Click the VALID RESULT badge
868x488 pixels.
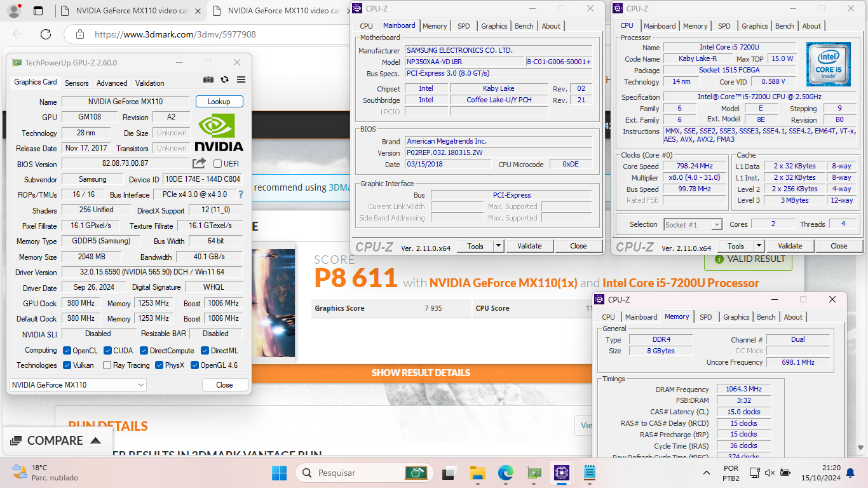point(750,259)
